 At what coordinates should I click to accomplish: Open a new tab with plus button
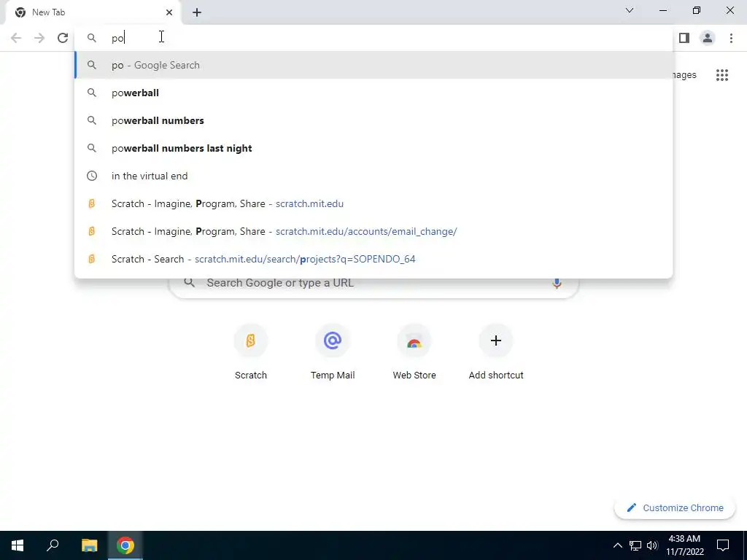[x=197, y=12]
